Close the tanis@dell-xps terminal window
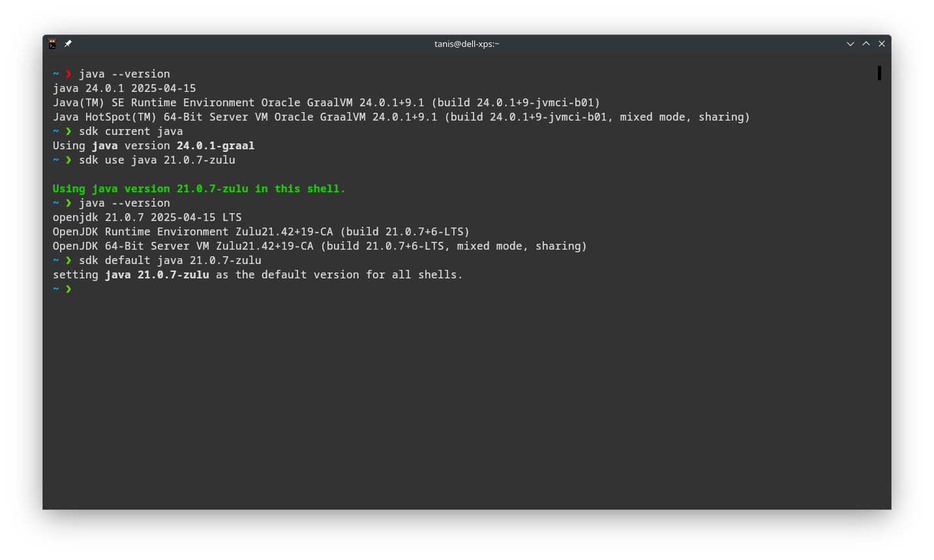934x560 pixels. click(882, 44)
